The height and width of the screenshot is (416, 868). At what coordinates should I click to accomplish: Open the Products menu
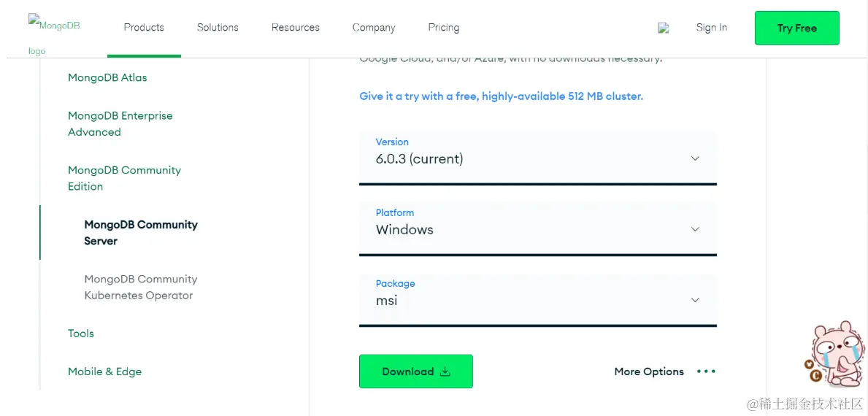[x=144, y=28]
